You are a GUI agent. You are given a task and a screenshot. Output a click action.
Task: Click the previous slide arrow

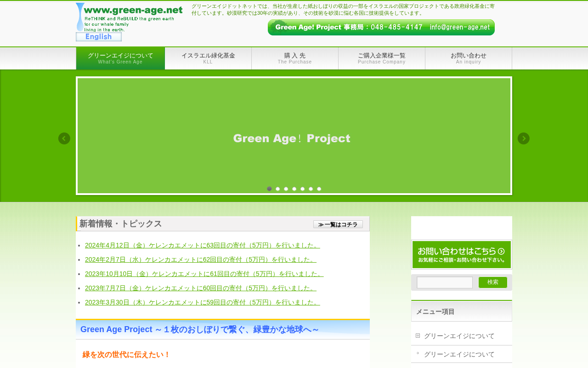pos(64,138)
